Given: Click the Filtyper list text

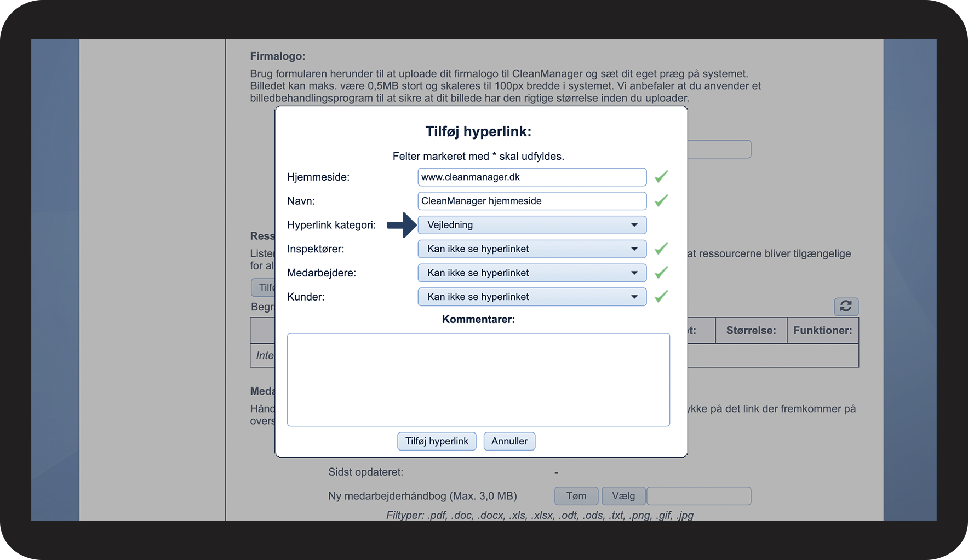Looking at the screenshot, I should 540,515.
